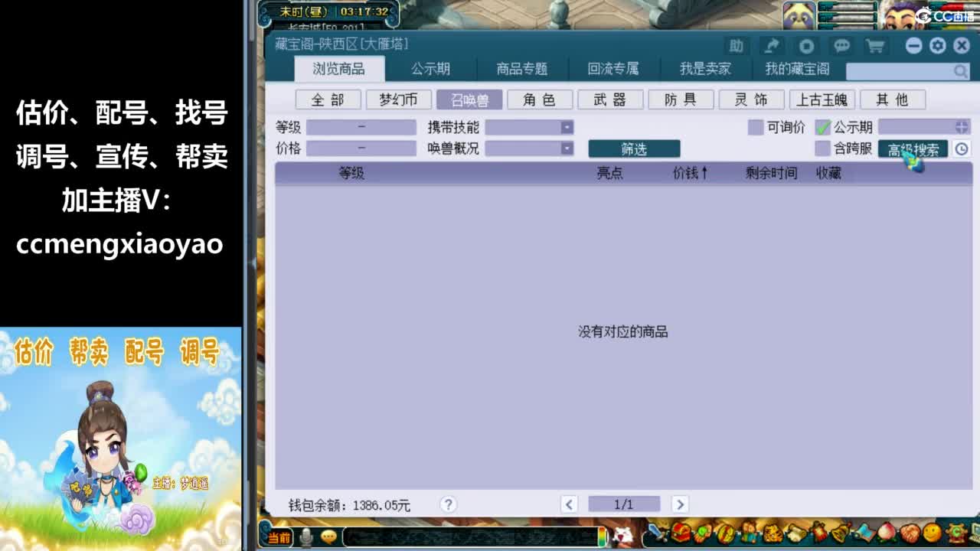Click the plus icon beside 公示期 filter
Image resolution: width=980 pixels, height=551 pixels.
click(962, 127)
